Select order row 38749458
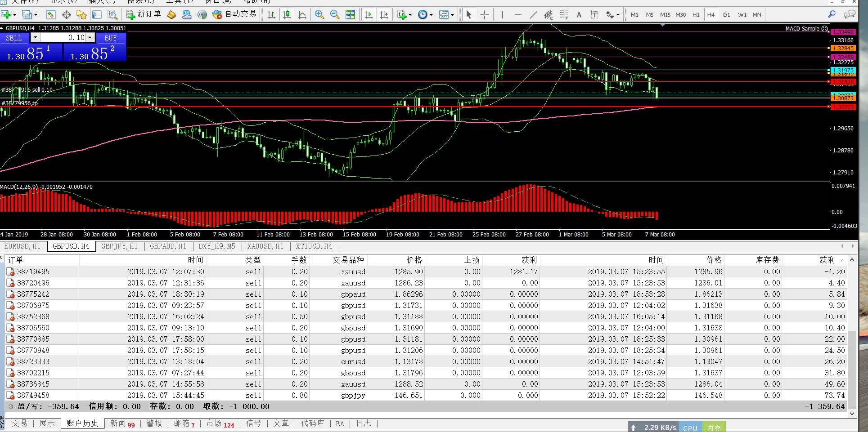Screen dimensions: 868x432 (x=426, y=395)
